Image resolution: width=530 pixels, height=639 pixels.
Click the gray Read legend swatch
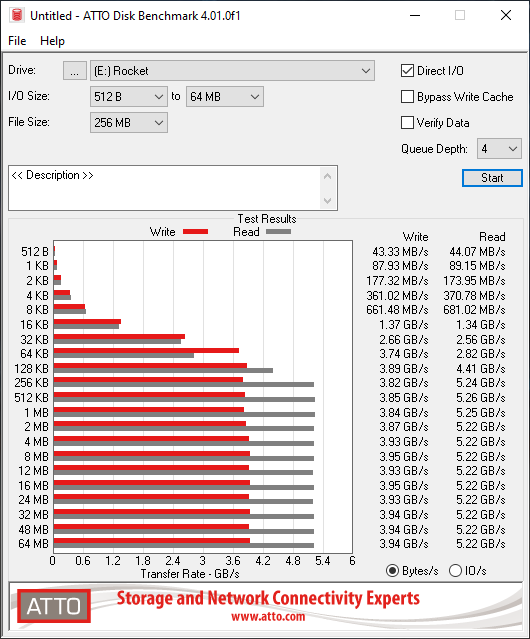click(x=278, y=231)
